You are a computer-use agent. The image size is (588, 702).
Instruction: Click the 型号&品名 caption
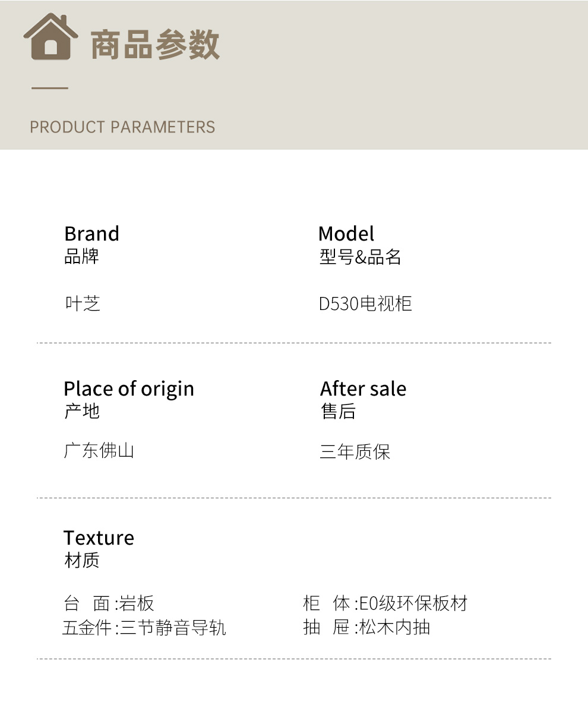(361, 257)
